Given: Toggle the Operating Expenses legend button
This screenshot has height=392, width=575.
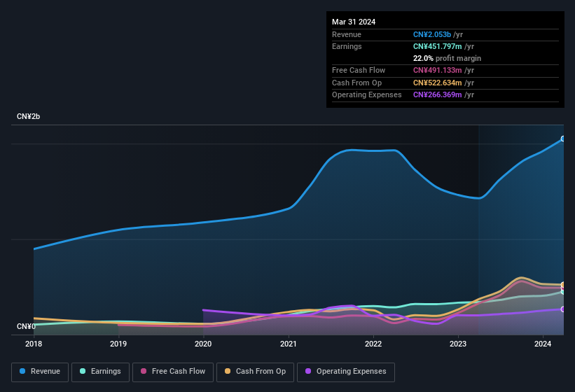Looking at the screenshot, I should pos(346,372).
